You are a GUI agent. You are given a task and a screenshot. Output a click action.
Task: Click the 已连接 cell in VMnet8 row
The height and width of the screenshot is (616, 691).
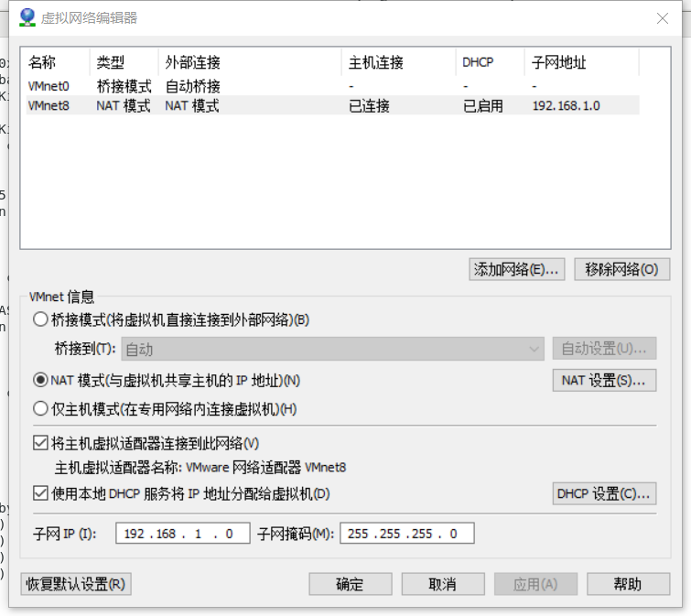click(370, 106)
